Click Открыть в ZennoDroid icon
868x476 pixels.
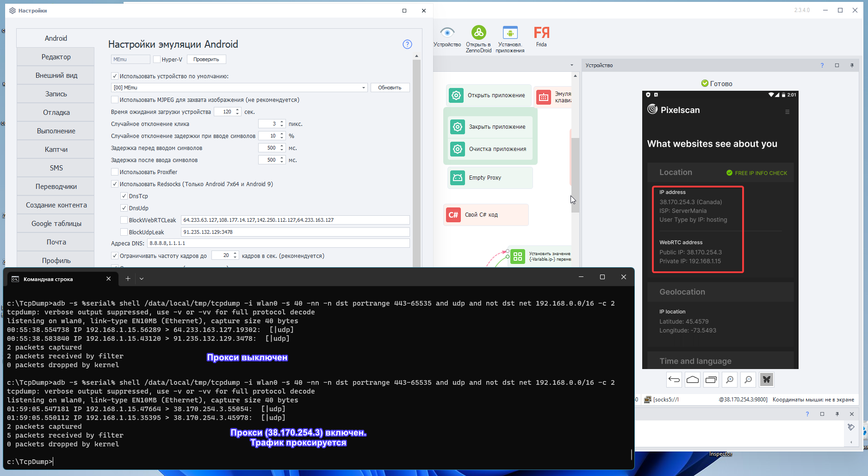(x=478, y=39)
